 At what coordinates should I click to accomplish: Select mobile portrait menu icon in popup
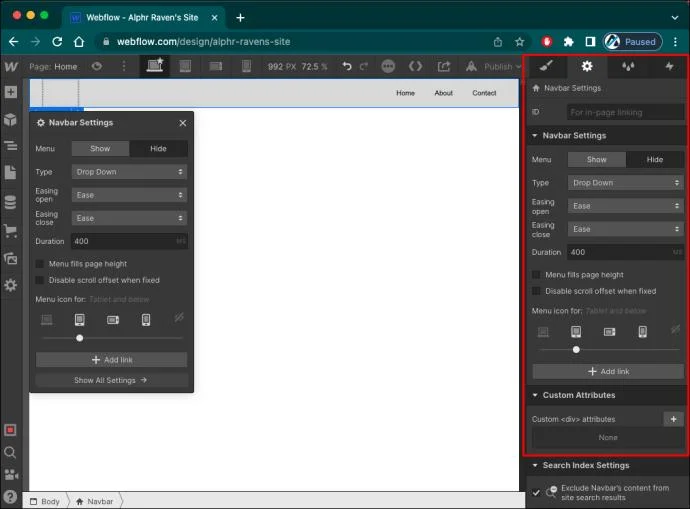click(x=146, y=319)
